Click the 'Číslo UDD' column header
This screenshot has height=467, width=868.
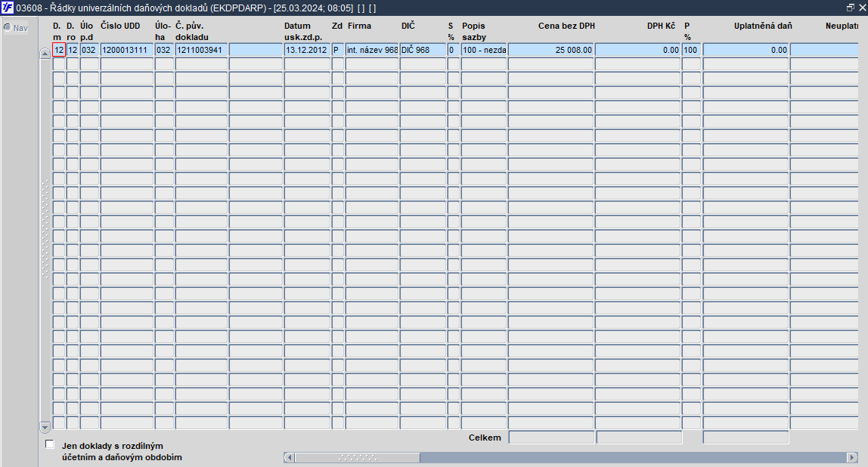pyautogui.click(x=120, y=26)
